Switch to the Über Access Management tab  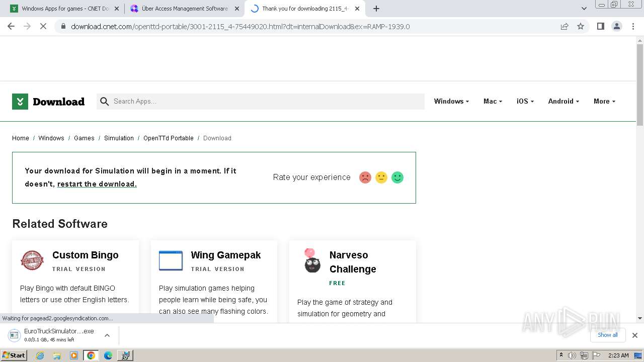185,9
